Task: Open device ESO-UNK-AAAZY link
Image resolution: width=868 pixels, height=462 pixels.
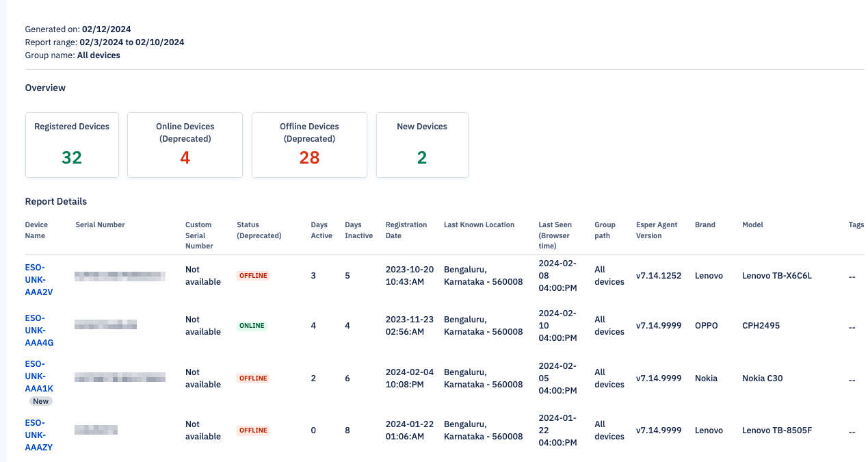Action: [x=39, y=435]
